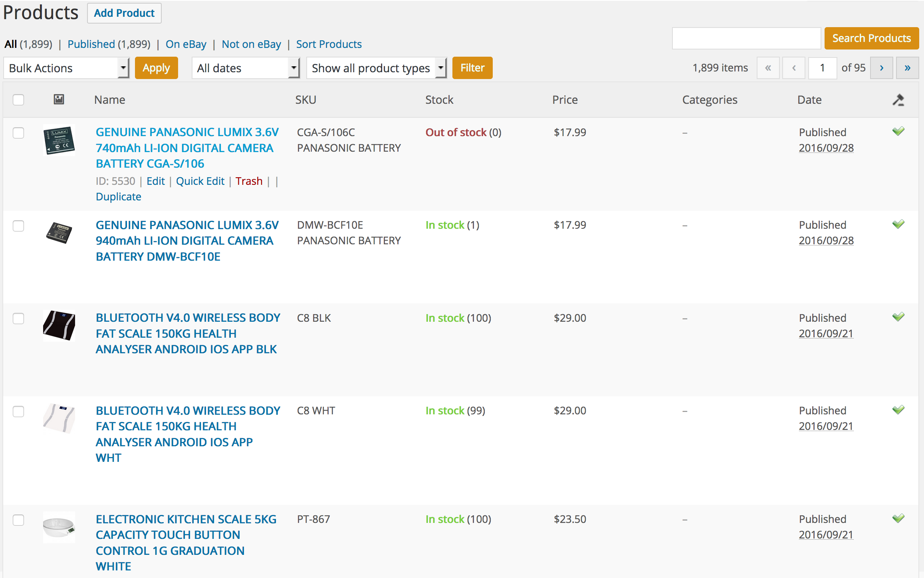Sort by the SKU column header

click(306, 100)
